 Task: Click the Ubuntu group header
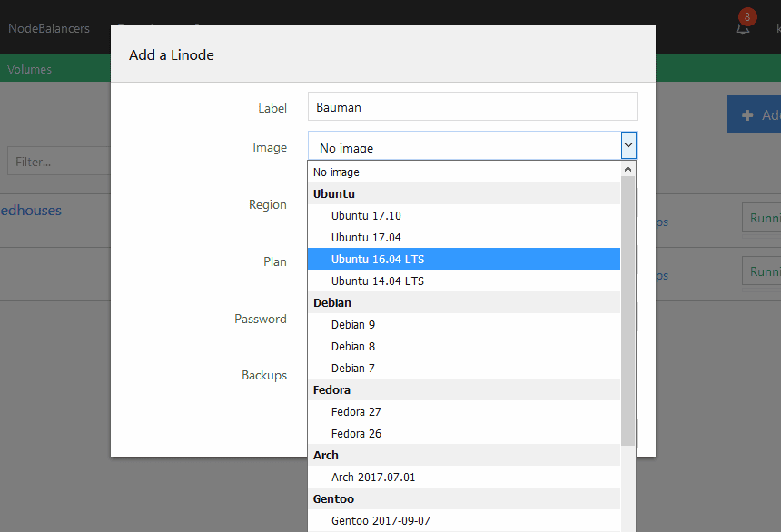[464, 193]
